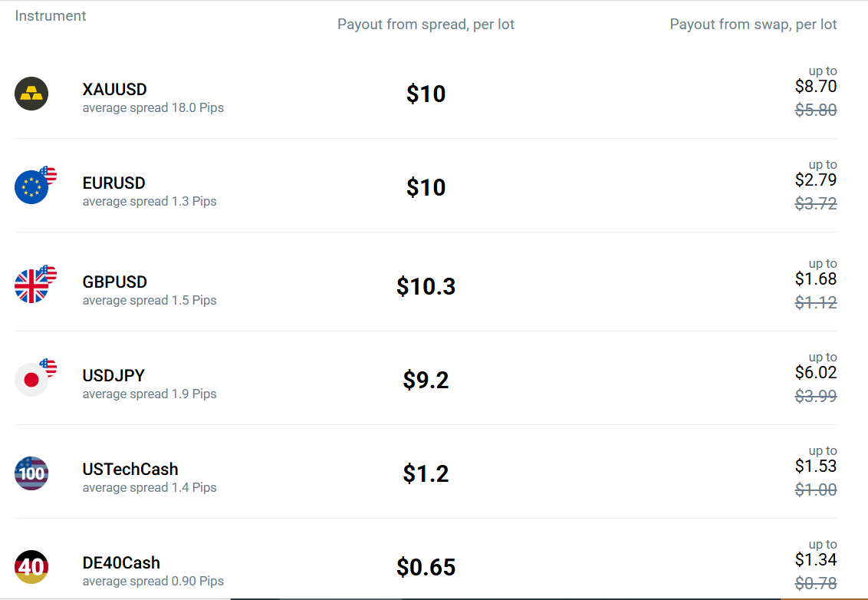The image size is (868, 600).
Task: Click the crossed-out $3.99 USDJPY swap value
Action: pyautogui.click(x=816, y=396)
